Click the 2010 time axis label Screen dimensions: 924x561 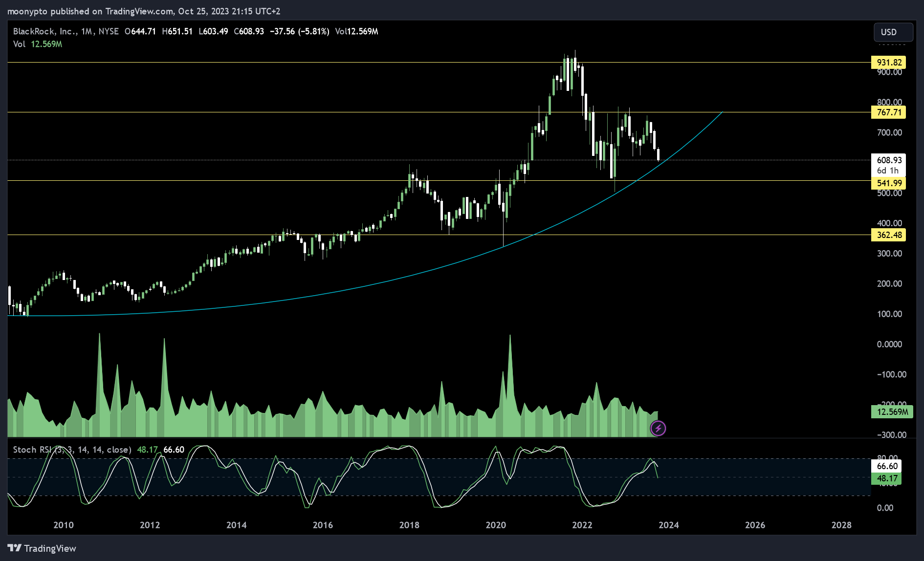tap(64, 525)
